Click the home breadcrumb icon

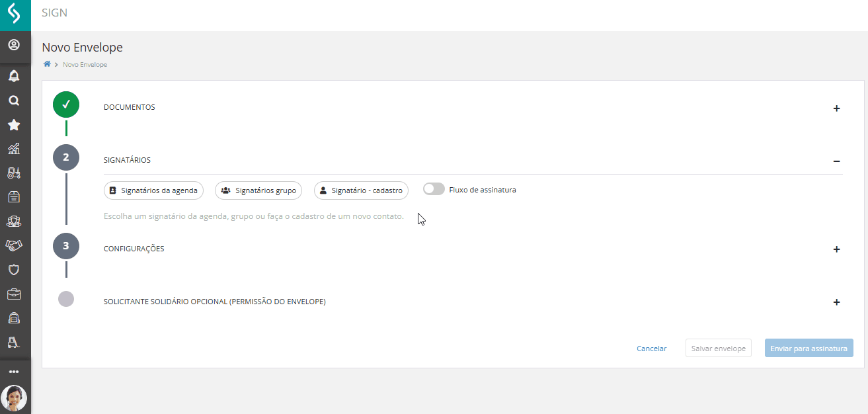point(47,64)
